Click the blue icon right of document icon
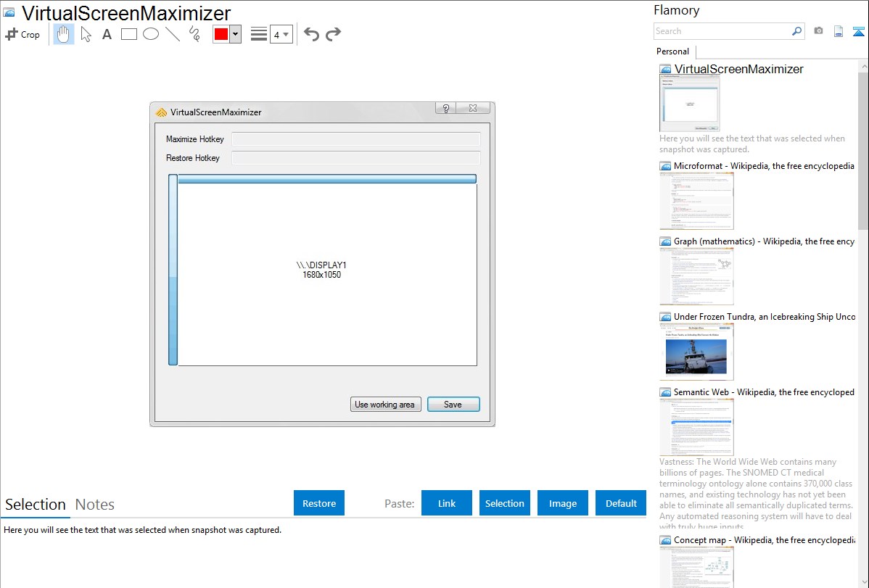The image size is (869, 588). 858,32
